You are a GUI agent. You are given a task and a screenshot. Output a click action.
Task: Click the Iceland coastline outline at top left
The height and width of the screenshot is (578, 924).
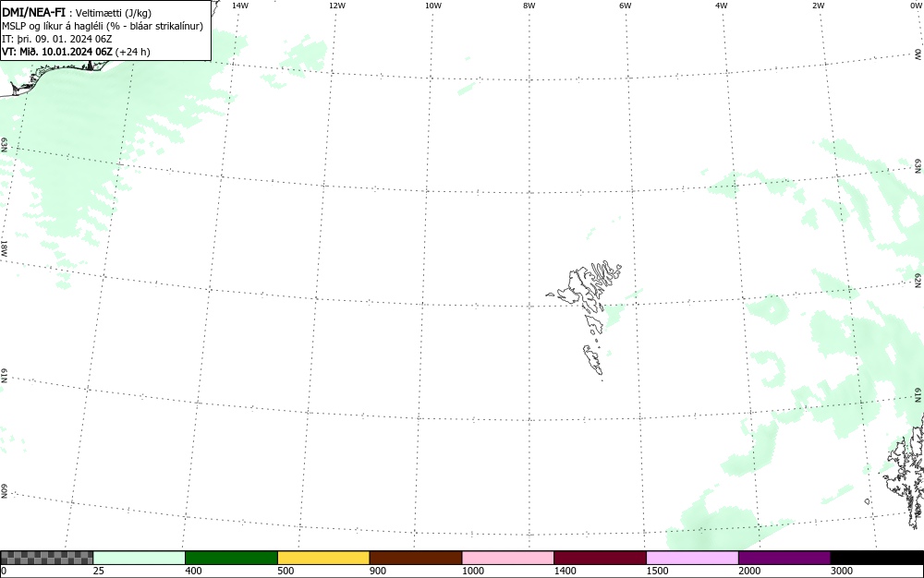click(56, 77)
